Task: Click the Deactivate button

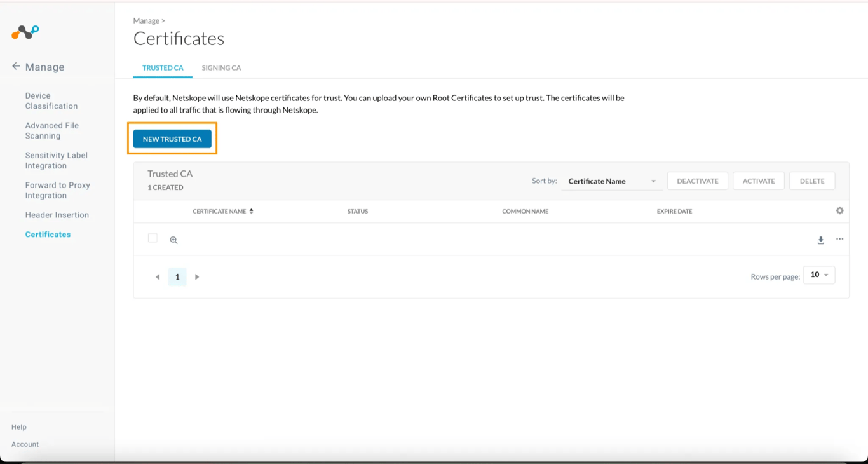Action: [698, 181]
